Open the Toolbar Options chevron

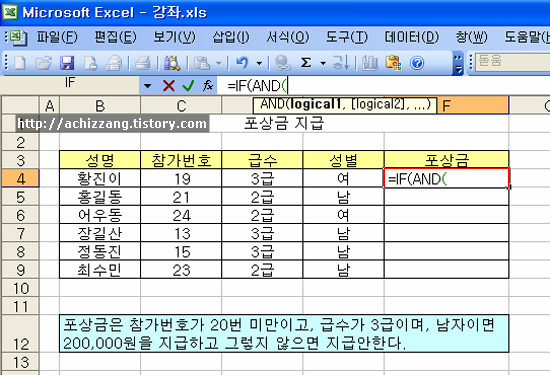coord(458,64)
